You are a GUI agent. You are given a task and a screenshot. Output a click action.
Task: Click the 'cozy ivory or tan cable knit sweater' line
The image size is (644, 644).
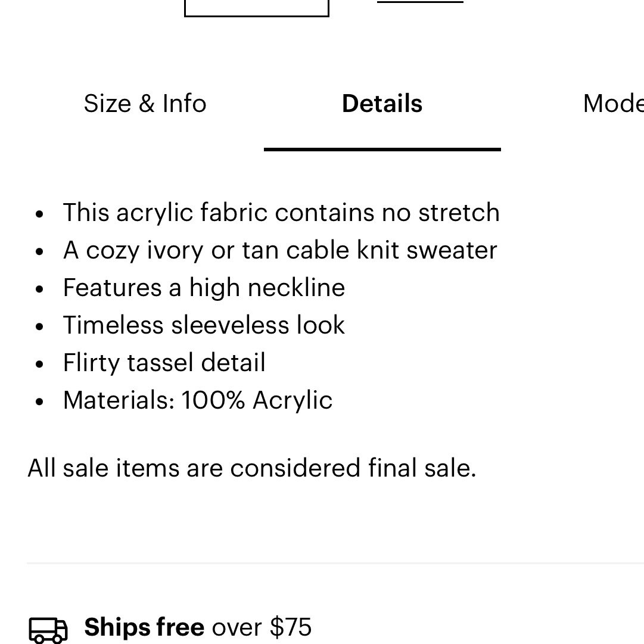coord(280,250)
